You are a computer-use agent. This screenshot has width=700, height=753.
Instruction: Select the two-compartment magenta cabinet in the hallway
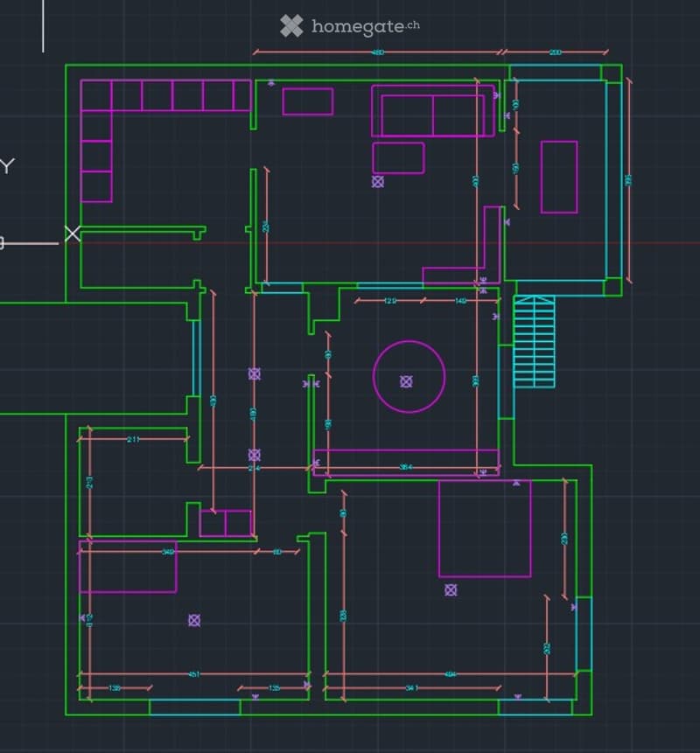[226, 524]
